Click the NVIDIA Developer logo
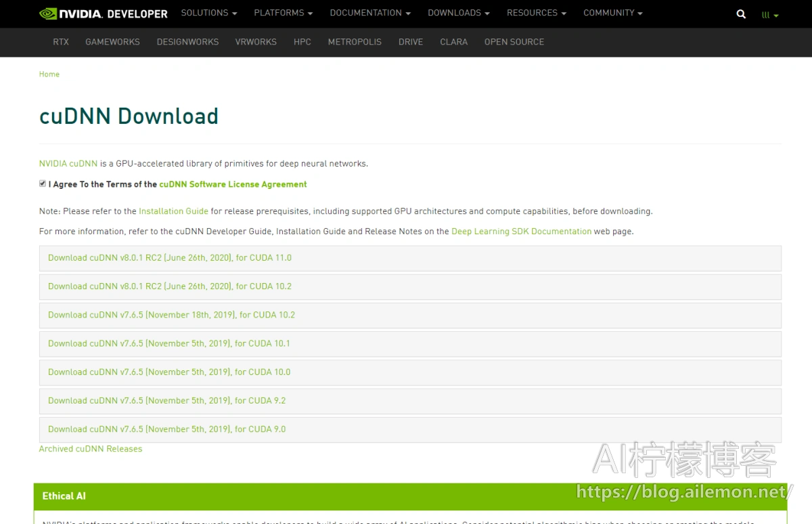812x524 pixels. click(104, 14)
